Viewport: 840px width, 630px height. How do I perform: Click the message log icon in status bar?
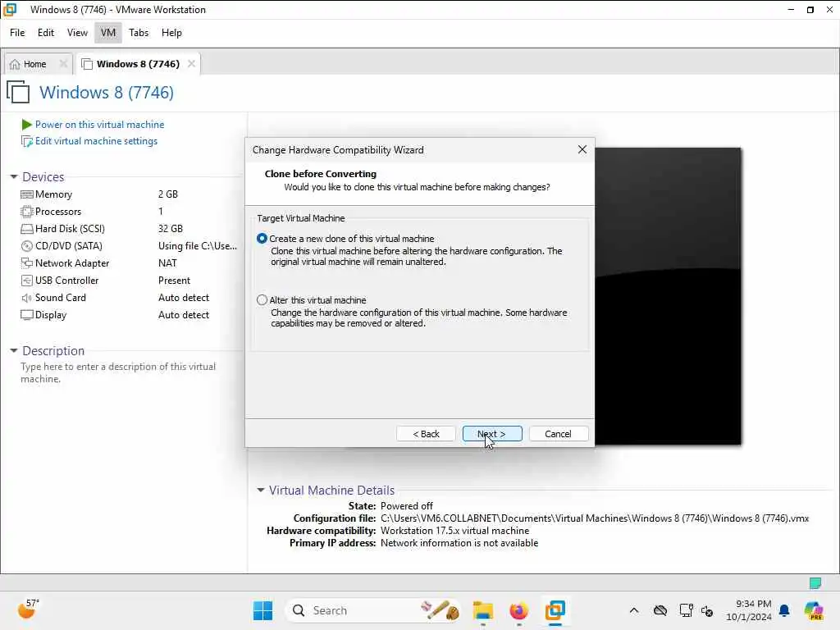pyautogui.click(x=815, y=583)
